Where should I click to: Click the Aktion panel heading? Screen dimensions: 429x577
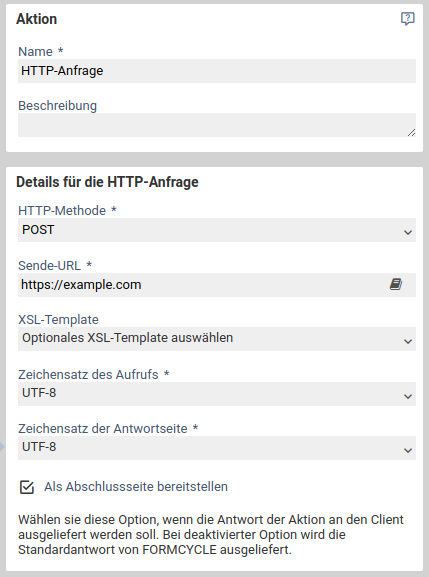coord(36,19)
